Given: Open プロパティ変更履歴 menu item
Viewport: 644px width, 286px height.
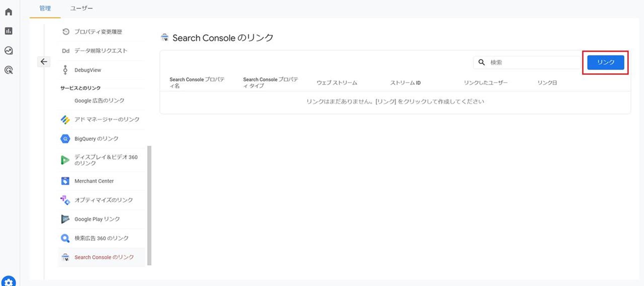Looking at the screenshot, I should click(x=101, y=32).
